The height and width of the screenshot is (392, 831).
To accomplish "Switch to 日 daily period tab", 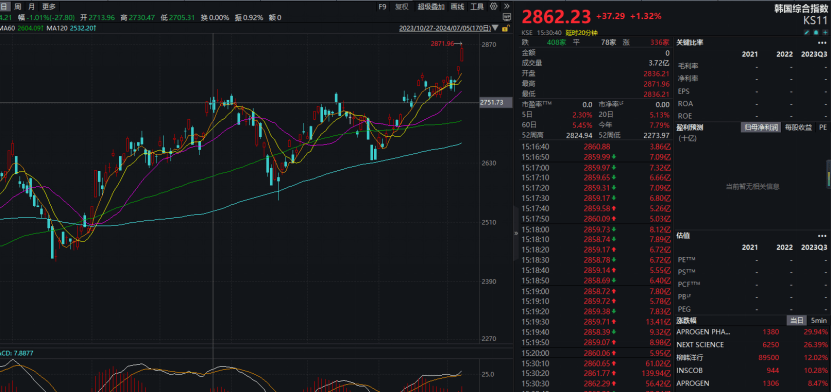I will coord(4,6).
